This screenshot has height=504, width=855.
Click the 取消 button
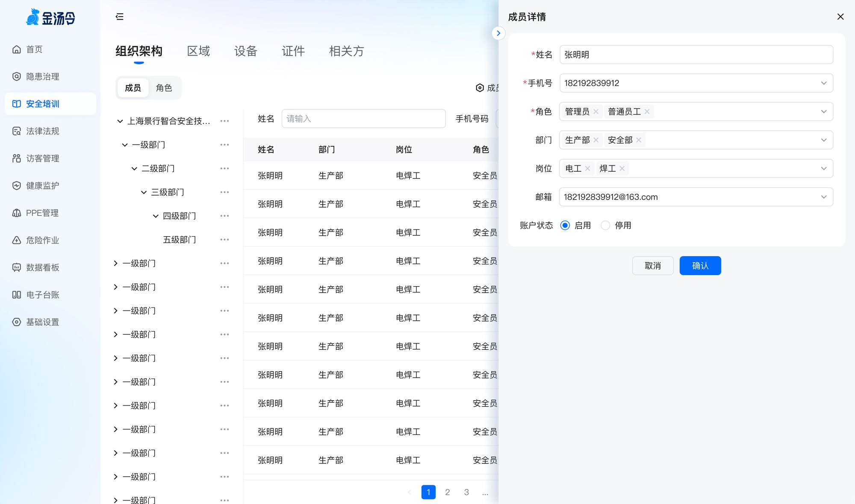[652, 266]
